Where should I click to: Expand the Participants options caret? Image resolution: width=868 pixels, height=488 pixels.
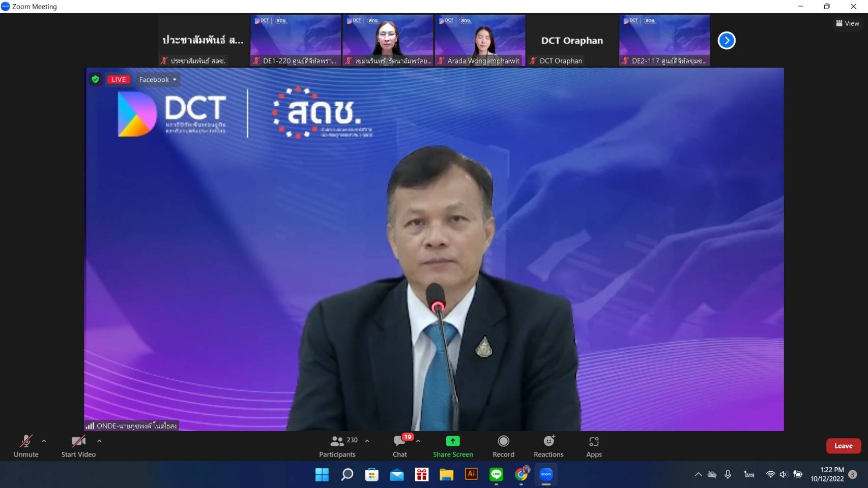pos(367,441)
